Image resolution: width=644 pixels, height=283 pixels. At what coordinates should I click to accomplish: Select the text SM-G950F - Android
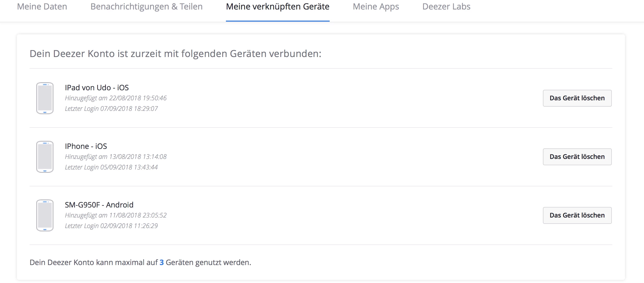pos(99,205)
